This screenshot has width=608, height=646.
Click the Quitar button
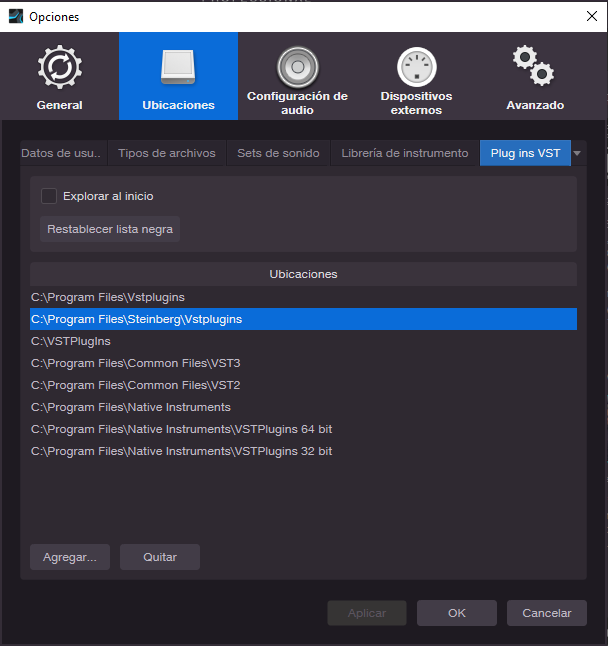(x=160, y=557)
